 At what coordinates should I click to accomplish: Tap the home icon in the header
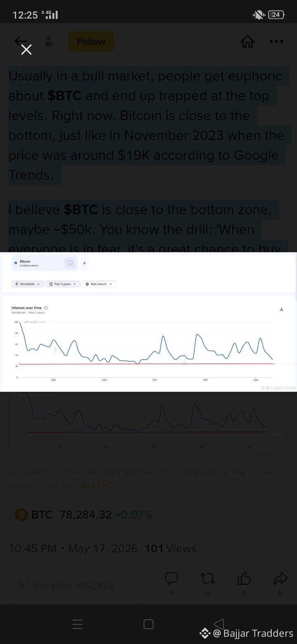[247, 41]
